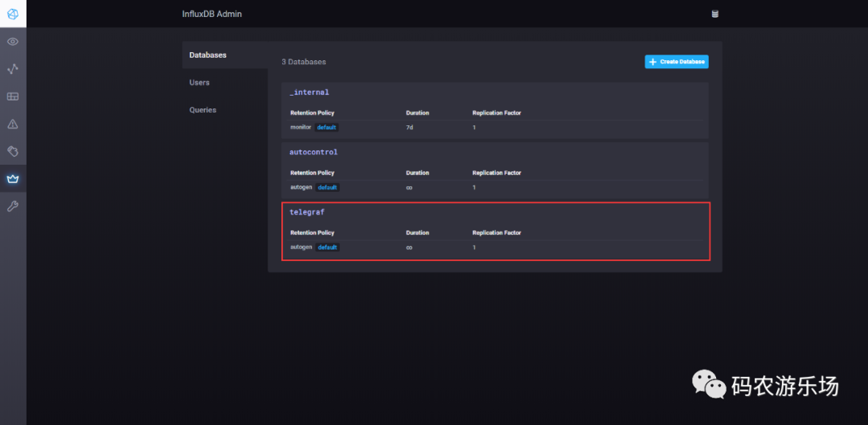Open the Alerting warning triangle icon

[13, 124]
